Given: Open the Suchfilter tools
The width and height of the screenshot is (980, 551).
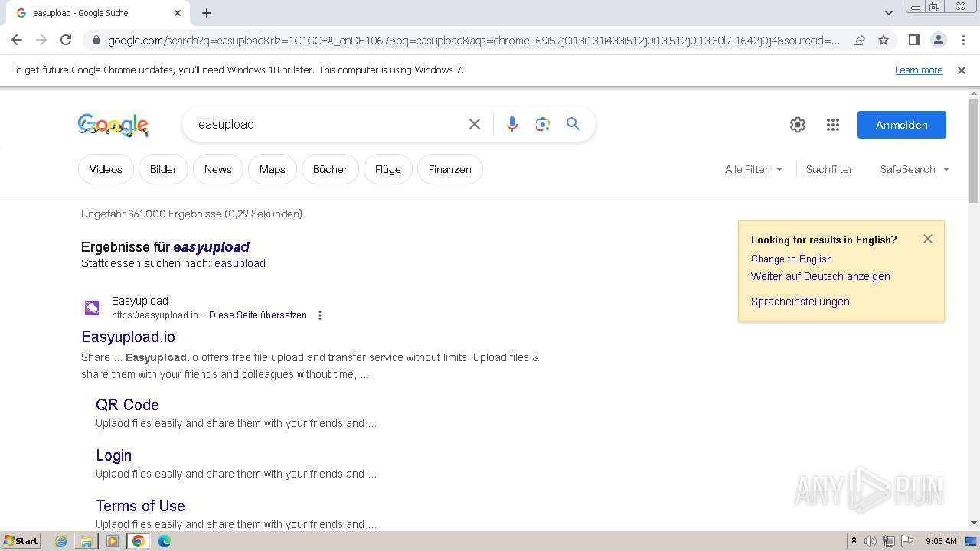Looking at the screenshot, I should [829, 169].
